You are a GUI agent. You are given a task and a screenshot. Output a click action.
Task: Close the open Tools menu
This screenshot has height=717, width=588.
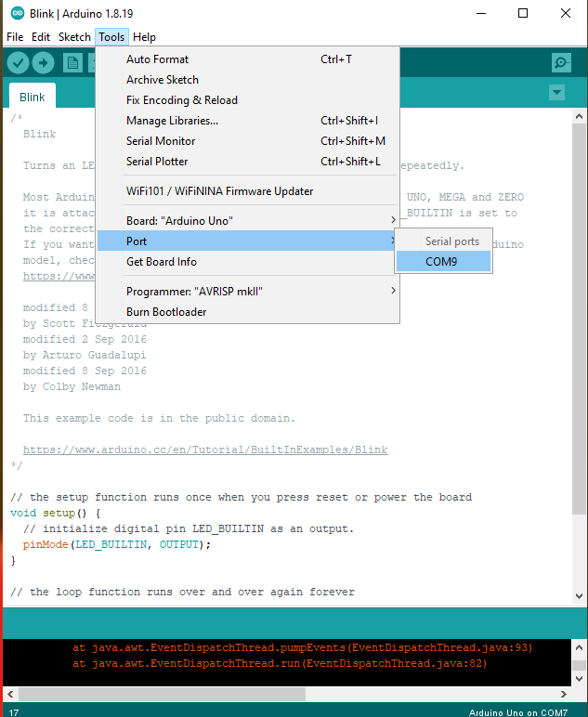coord(111,37)
